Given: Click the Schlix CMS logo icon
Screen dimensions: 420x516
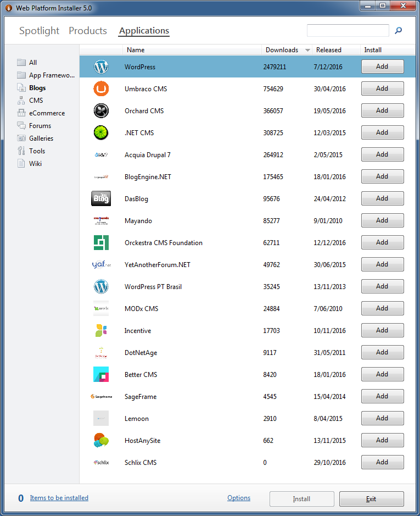Looking at the screenshot, I should coord(102,462).
